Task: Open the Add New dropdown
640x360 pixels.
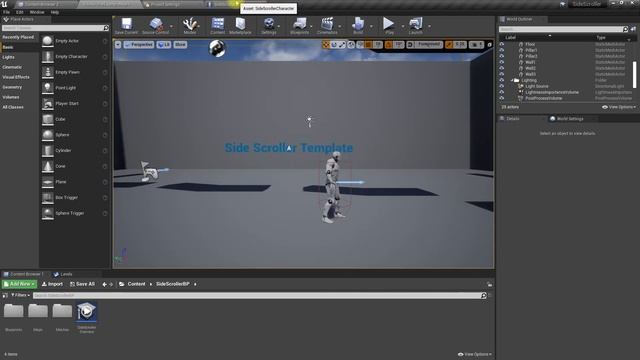Action: tap(19, 284)
